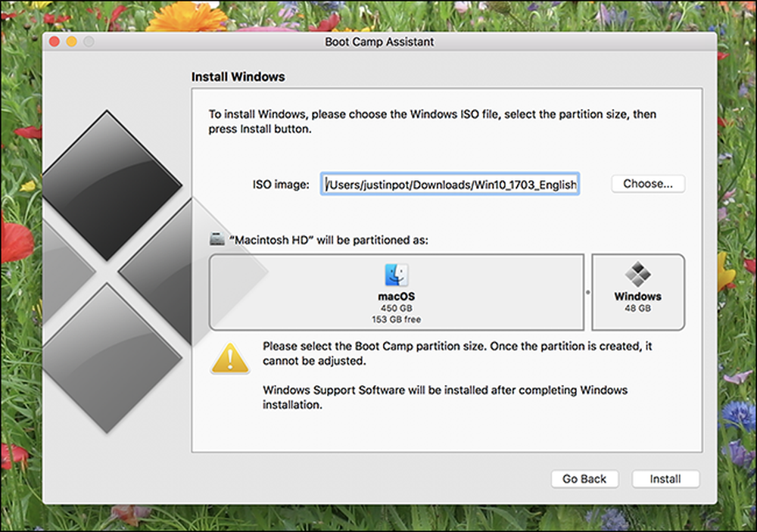This screenshot has width=757, height=532.
Task: Select the Windows 48 GB partition box
Action: tap(637, 293)
